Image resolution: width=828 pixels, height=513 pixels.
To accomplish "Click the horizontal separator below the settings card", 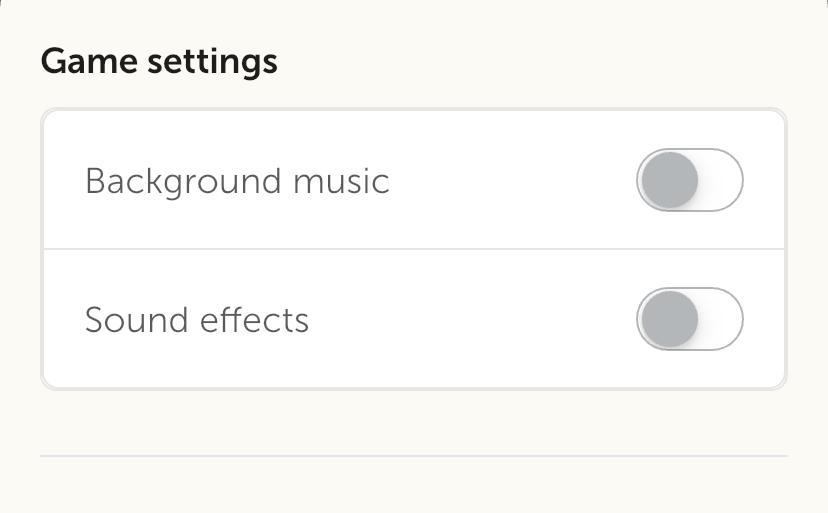I will [414, 456].
